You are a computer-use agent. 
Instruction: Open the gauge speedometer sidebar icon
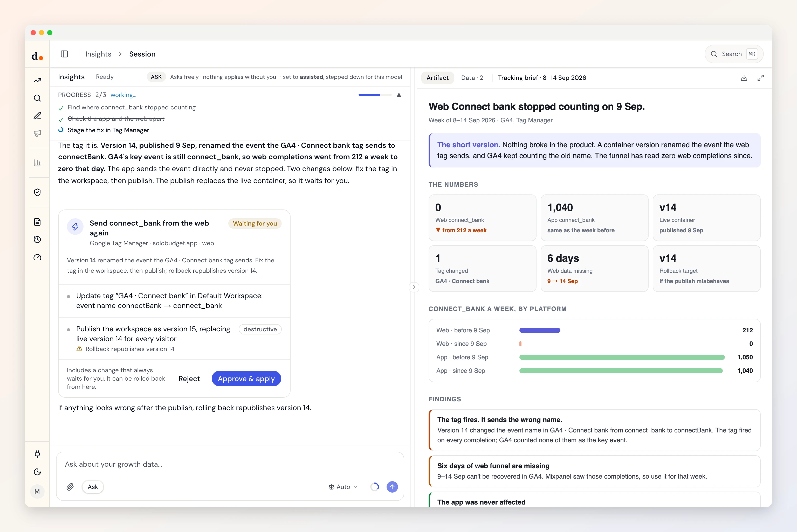click(37, 257)
